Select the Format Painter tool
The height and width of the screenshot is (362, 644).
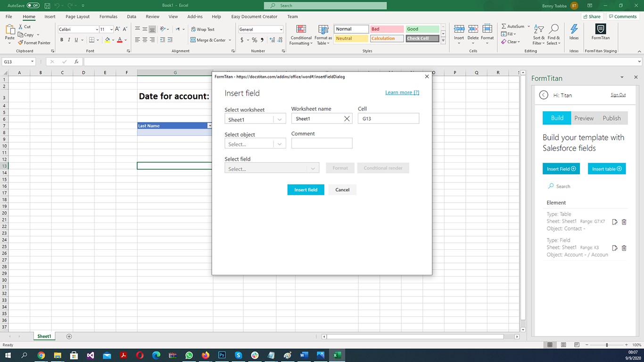pyautogui.click(x=34, y=42)
